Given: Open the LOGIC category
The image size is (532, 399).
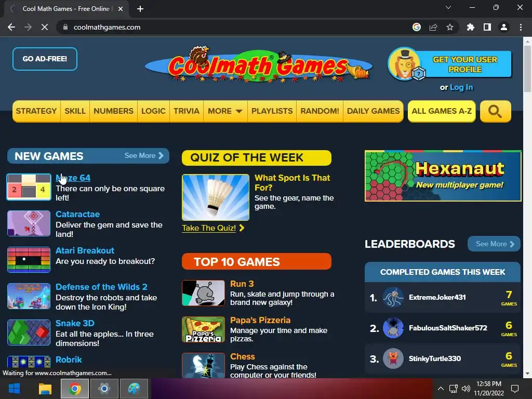Looking at the screenshot, I should 153,111.
